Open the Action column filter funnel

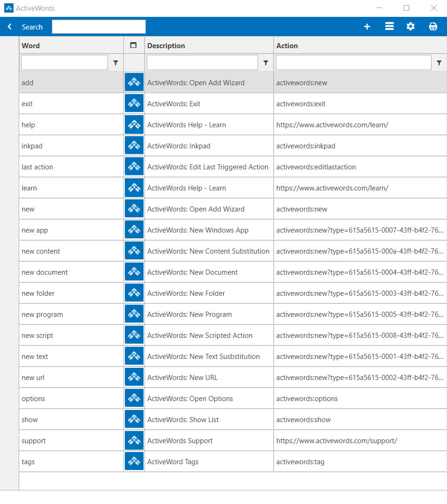[x=439, y=62]
